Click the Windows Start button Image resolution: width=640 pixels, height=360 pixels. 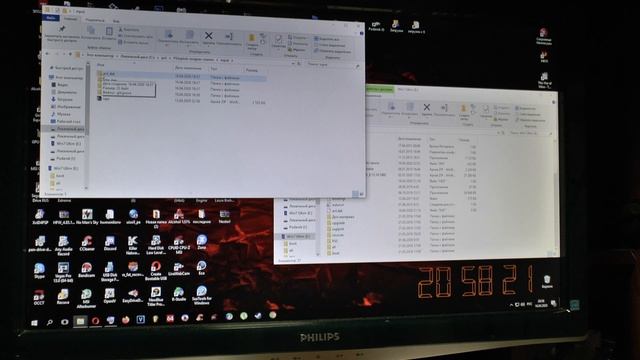pos(34,323)
